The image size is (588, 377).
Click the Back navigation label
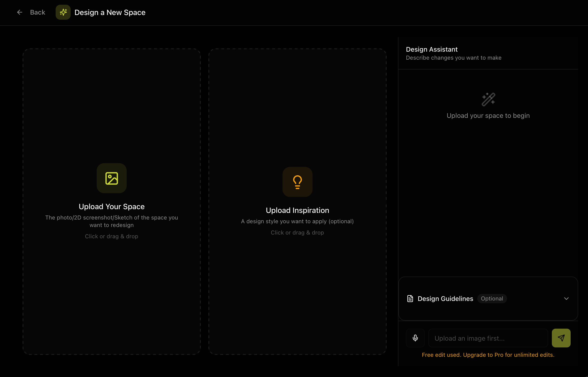pyautogui.click(x=38, y=12)
